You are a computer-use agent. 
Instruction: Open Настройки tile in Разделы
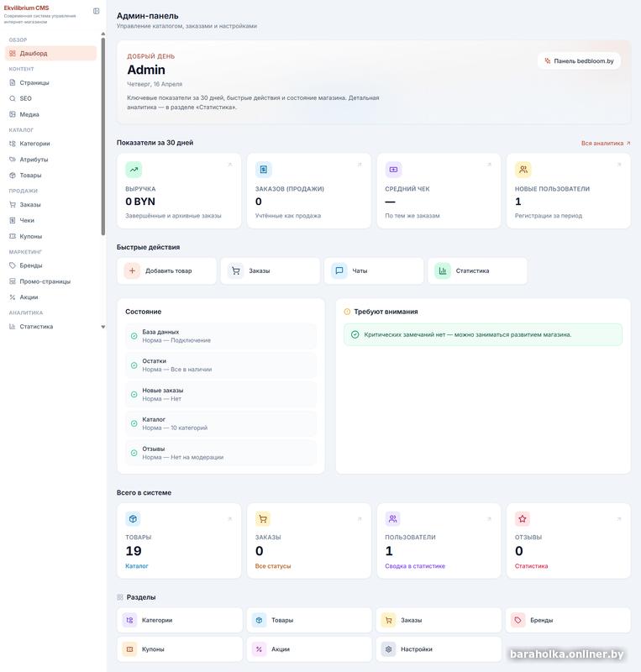pyautogui.click(x=439, y=649)
